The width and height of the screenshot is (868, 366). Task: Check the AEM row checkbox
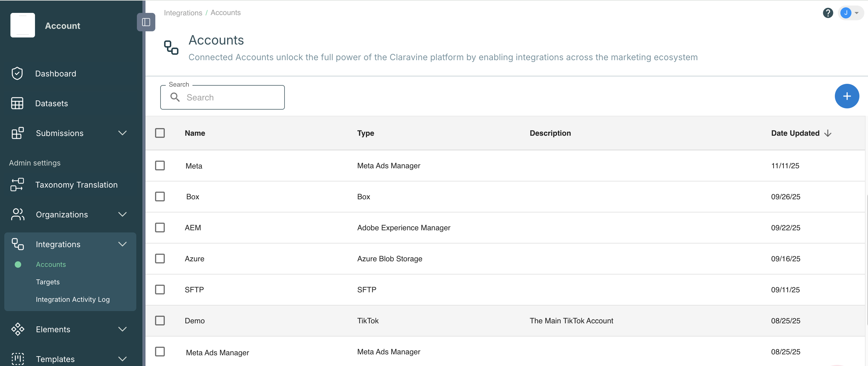tap(160, 228)
